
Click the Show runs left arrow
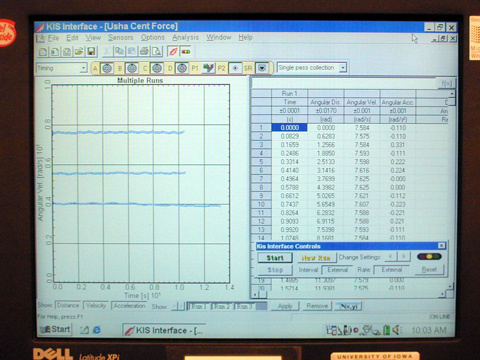pos(174,306)
